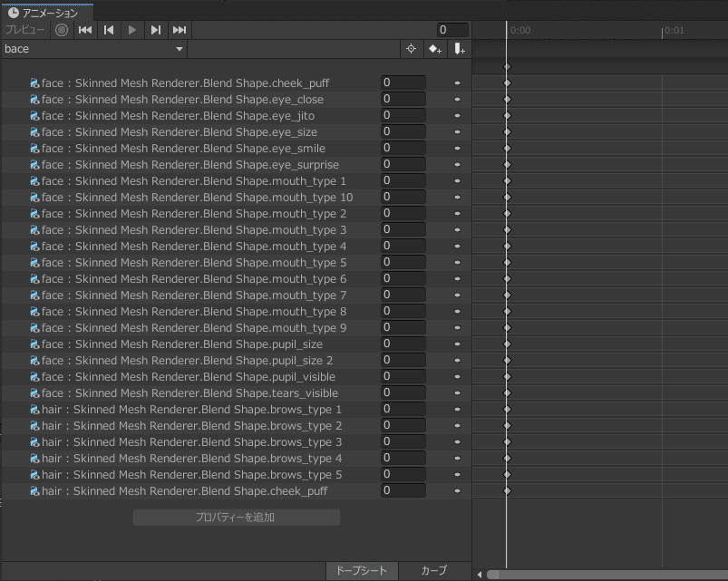
Task: Select the keyframe diamond for brows_type 2
Action: click(x=507, y=425)
